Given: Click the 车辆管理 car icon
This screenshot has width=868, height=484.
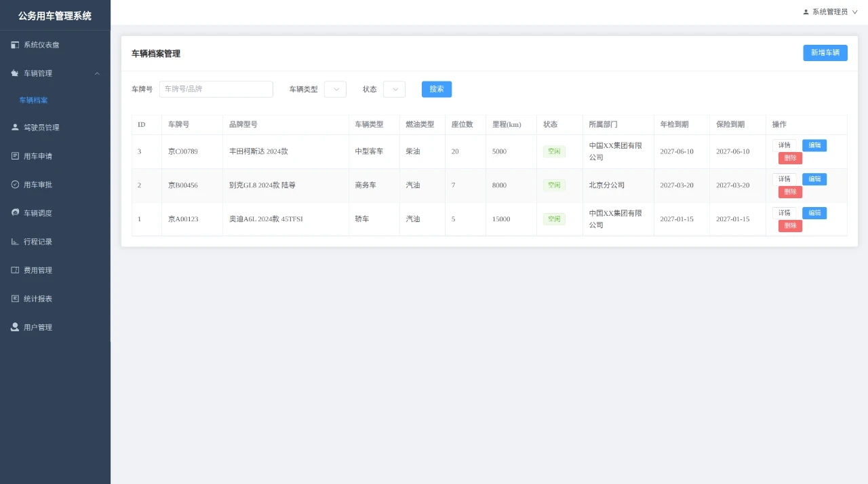Looking at the screenshot, I should click(x=15, y=73).
